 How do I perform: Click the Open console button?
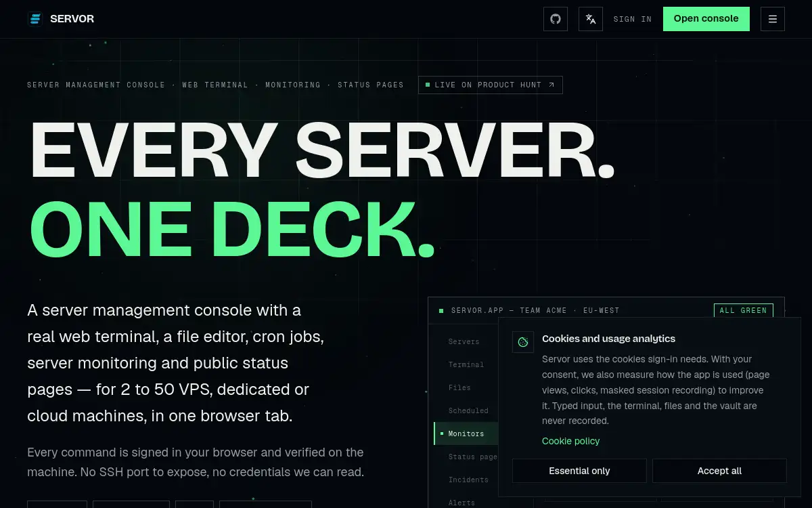tap(706, 19)
